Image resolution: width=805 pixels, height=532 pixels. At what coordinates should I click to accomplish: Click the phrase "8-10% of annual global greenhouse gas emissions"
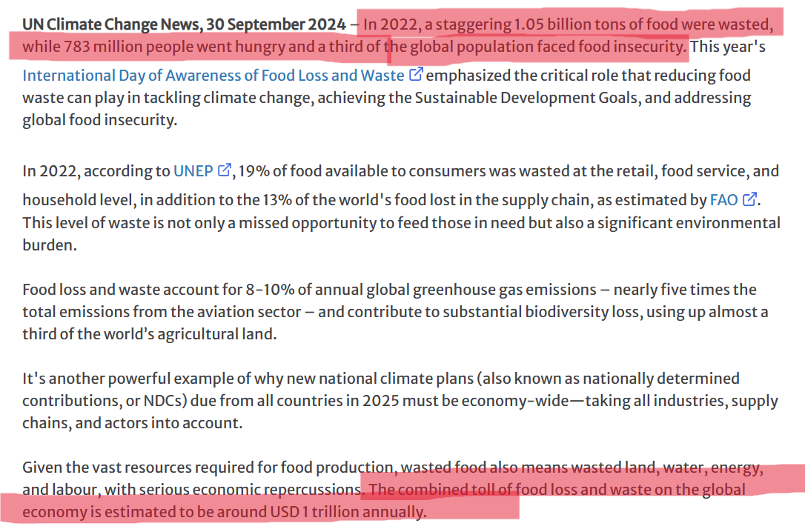tap(421, 290)
